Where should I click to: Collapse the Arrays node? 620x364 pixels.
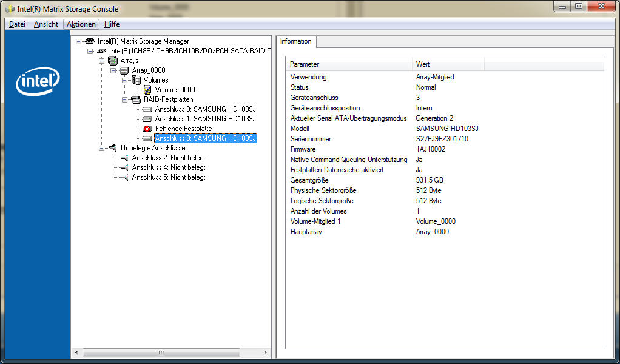102,61
